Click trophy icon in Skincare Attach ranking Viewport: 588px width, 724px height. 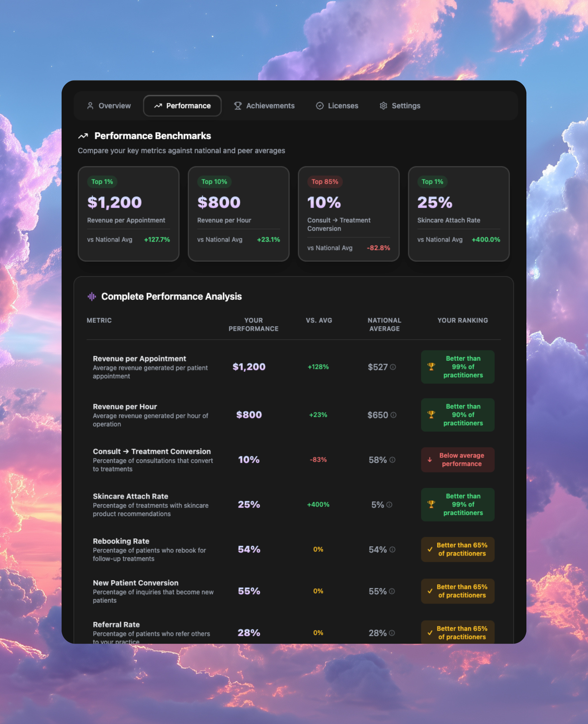pyautogui.click(x=431, y=504)
